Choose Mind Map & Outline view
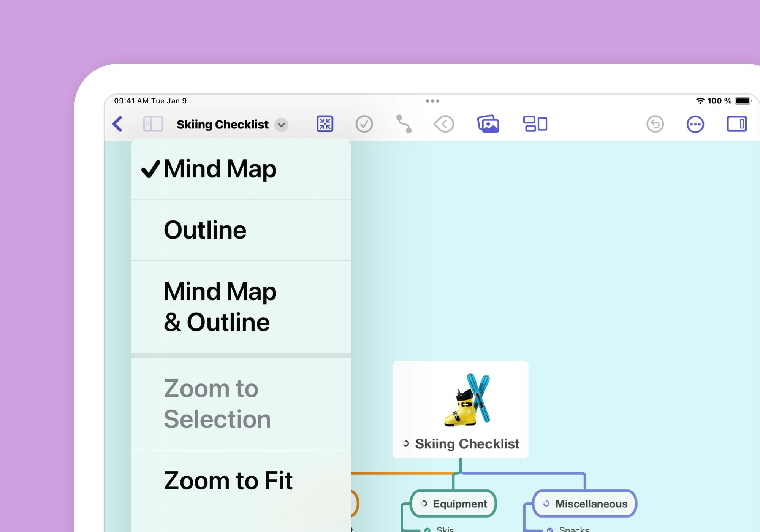 (x=220, y=307)
